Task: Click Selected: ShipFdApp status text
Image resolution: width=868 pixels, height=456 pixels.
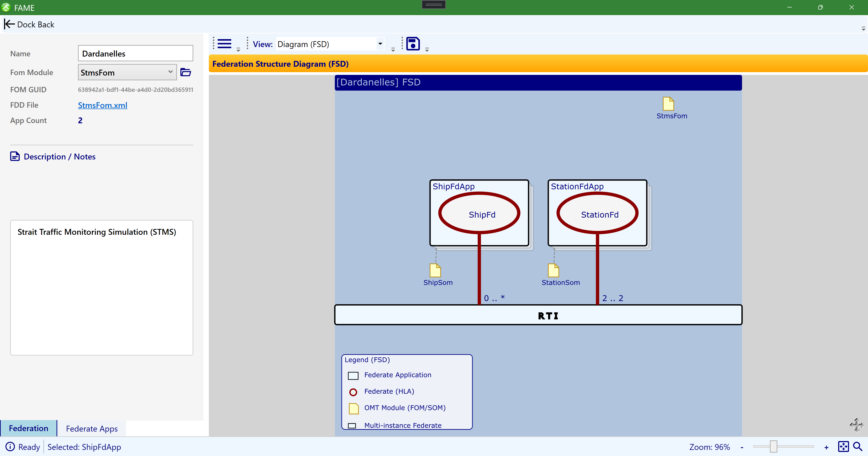Action: [84, 447]
